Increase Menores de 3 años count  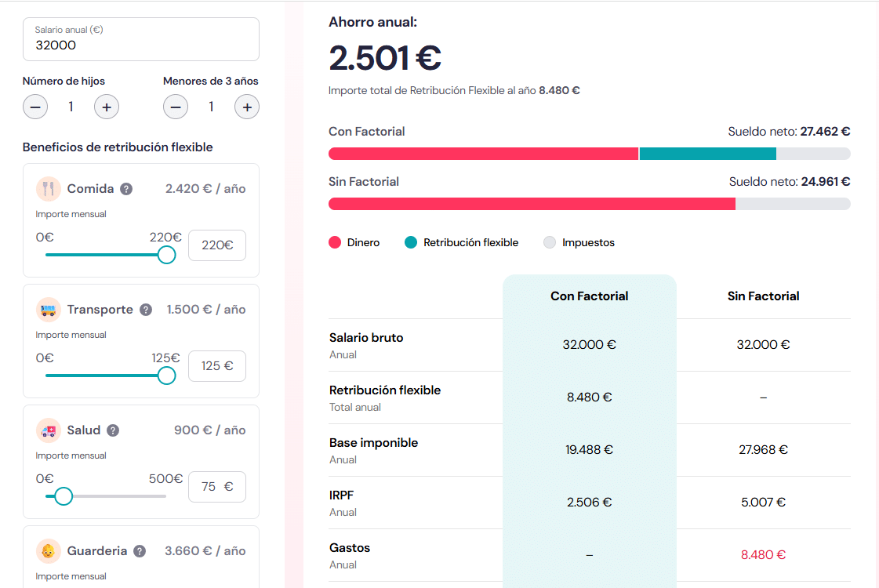pos(247,107)
